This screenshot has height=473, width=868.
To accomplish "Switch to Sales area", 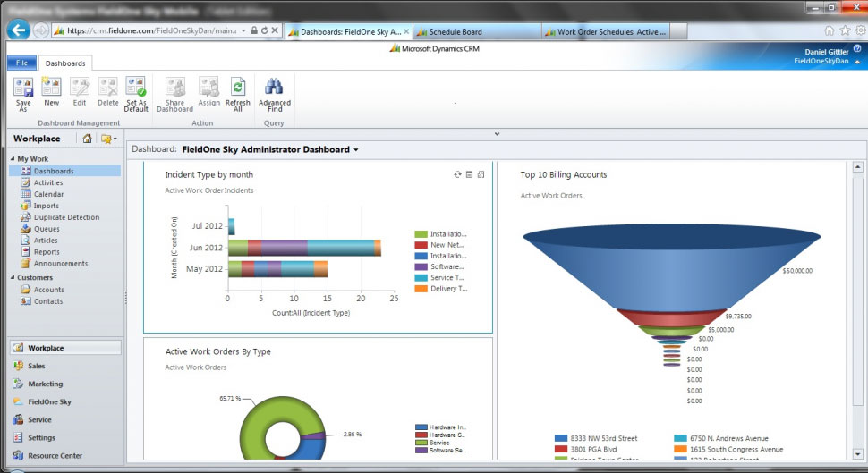I will click(x=65, y=366).
